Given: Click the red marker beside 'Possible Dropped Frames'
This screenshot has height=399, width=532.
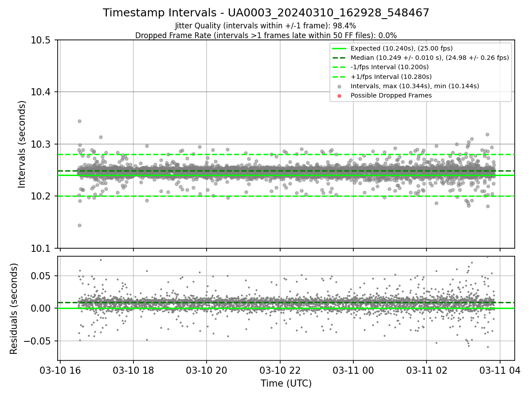Looking at the screenshot, I should 339,95.
